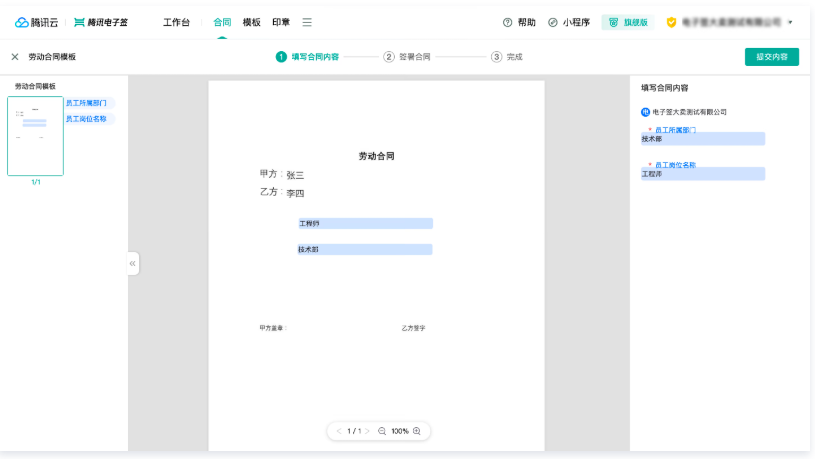Go to next page arrow
Image resolution: width=815 pixels, height=459 pixels.
(367, 431)
